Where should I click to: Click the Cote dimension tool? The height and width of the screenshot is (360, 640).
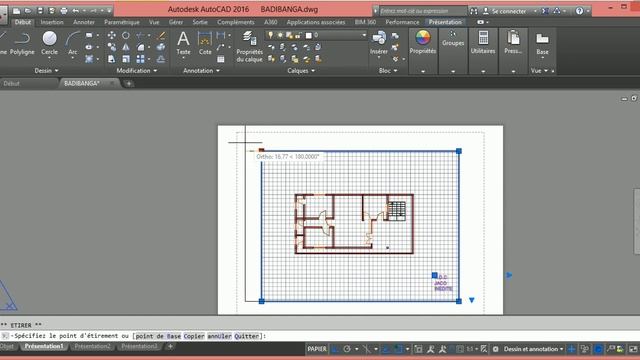(x=205, y=44)
